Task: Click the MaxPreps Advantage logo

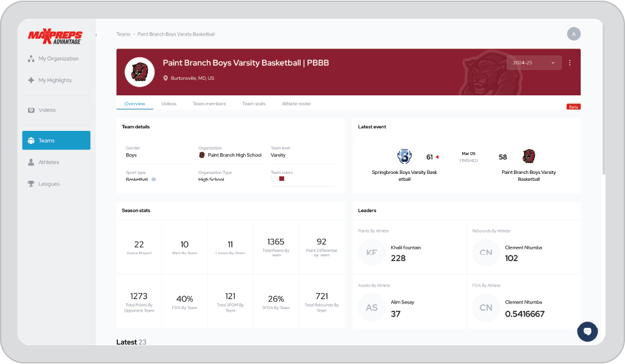Action: [x=55, y=37]
